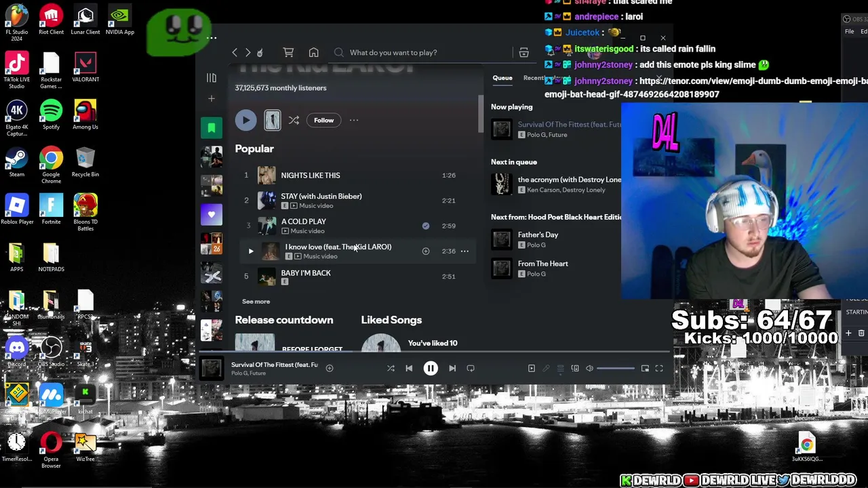Add current song to Liked Songs in player bar
Image resolution: width=868 pixels, height=488 pixels.
(330, 368)
